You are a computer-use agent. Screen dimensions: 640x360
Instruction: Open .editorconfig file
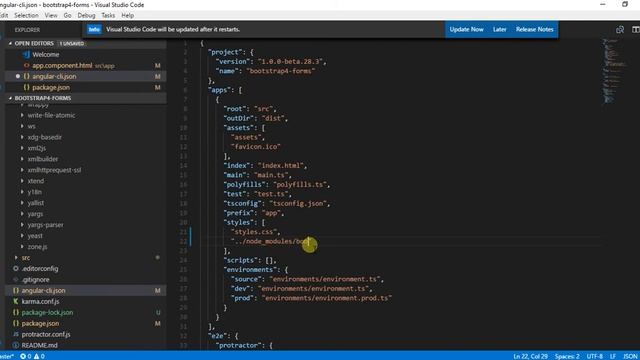coord(40,269)
